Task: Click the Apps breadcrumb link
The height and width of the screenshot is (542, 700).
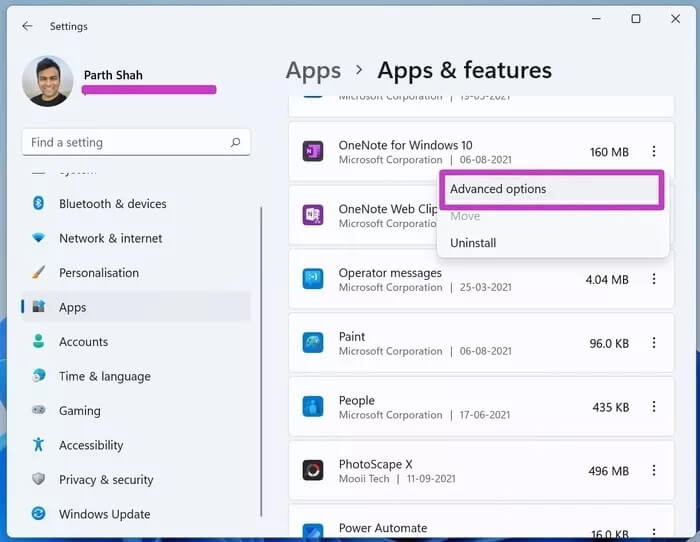Action: 313,71
